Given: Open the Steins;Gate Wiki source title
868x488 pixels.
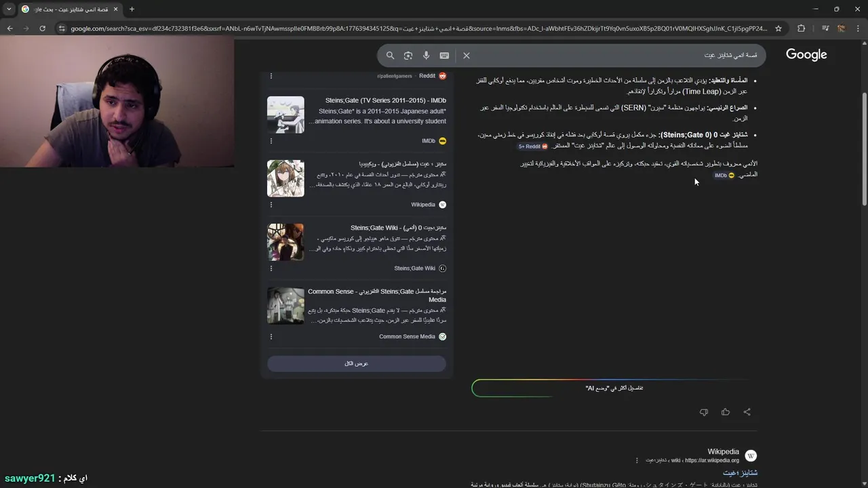Looking at the screenshot, I should click(398, 228).
